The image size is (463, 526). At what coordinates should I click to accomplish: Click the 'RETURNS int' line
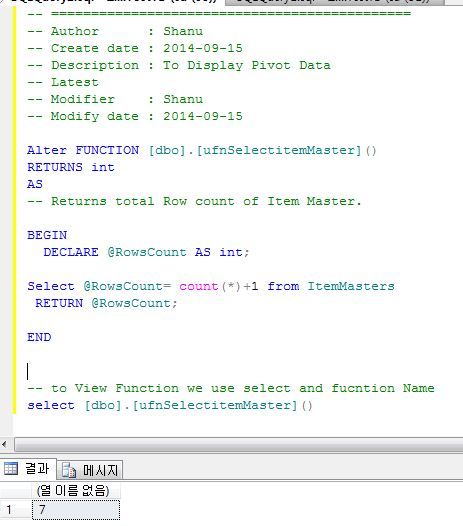(71, 167)
